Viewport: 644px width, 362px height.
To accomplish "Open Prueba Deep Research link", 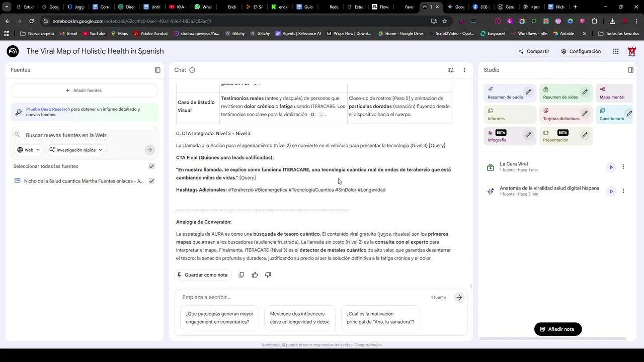I will (x=48, y=109).
